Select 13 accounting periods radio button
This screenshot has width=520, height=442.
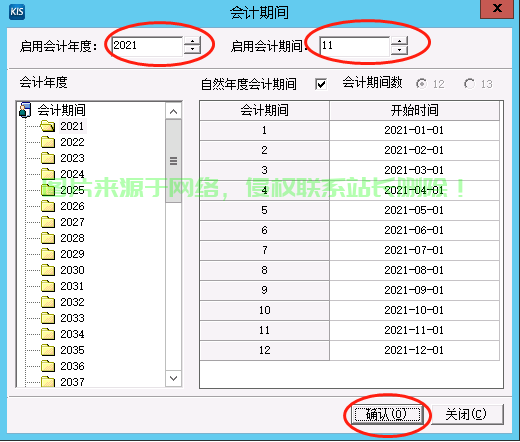pos(469,83)
